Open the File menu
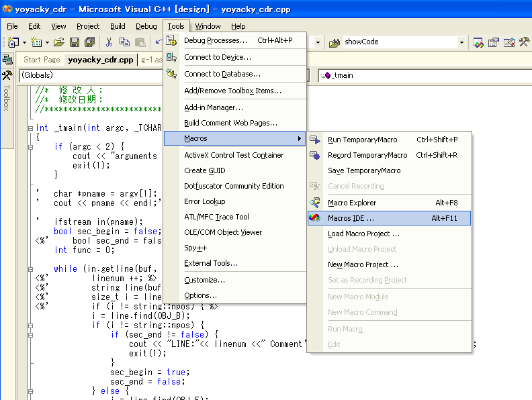 12,26
